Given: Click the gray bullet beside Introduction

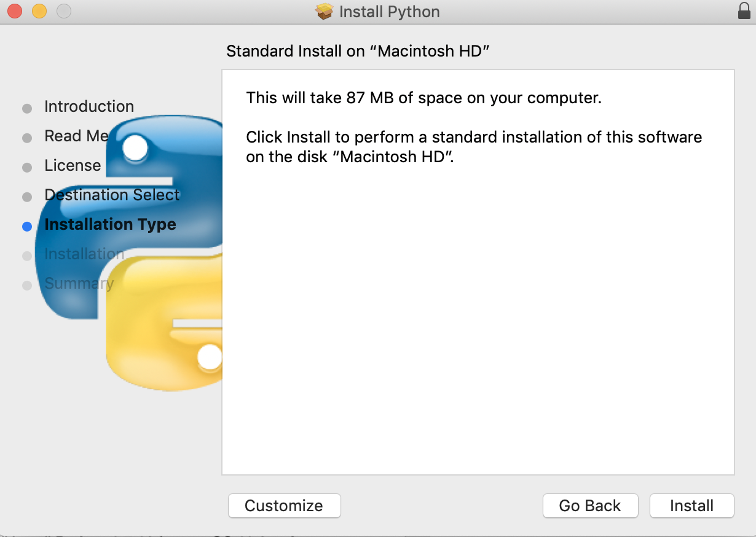Looking at the screenshot, I should click(26, 108).
